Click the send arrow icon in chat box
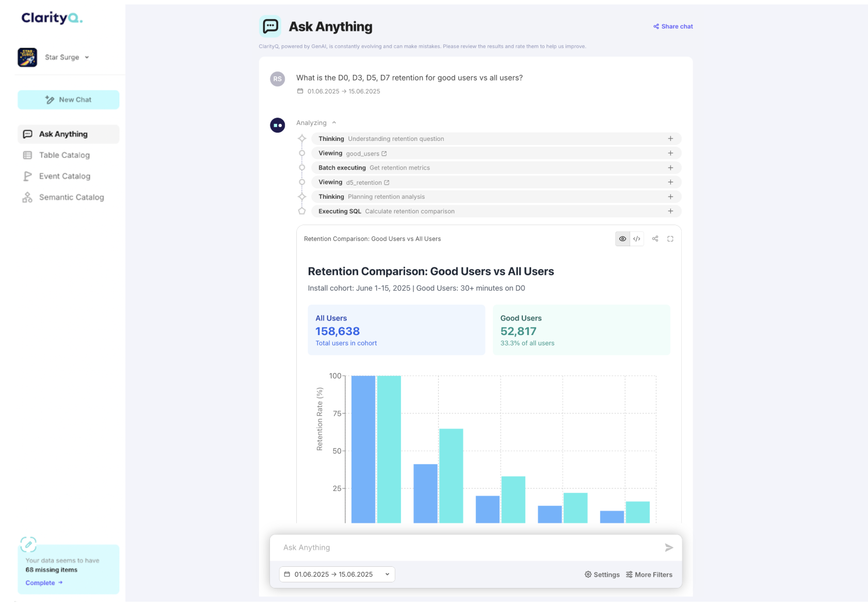The height and width of the screenshot is (604, 868). tap(669, 548)
